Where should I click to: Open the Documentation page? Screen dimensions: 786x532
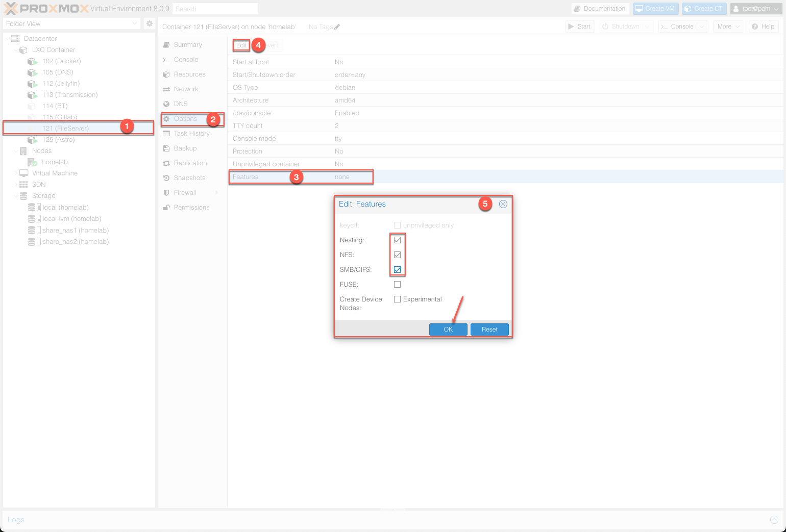[600, 8]
